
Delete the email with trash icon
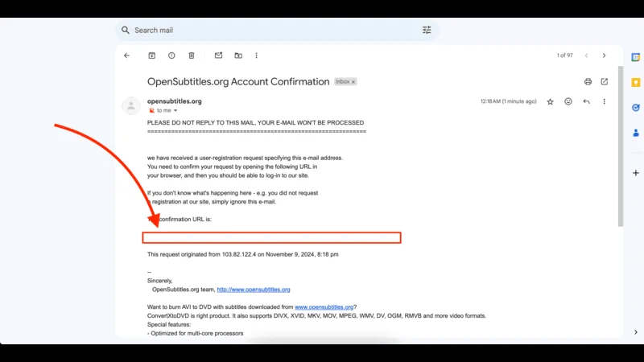click(x=192, y=56)
